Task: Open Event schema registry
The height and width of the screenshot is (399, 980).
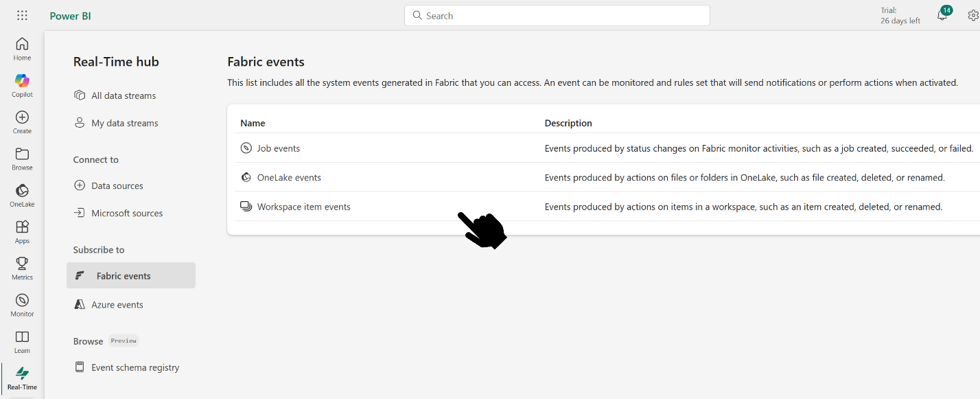Action: (135, 367)
